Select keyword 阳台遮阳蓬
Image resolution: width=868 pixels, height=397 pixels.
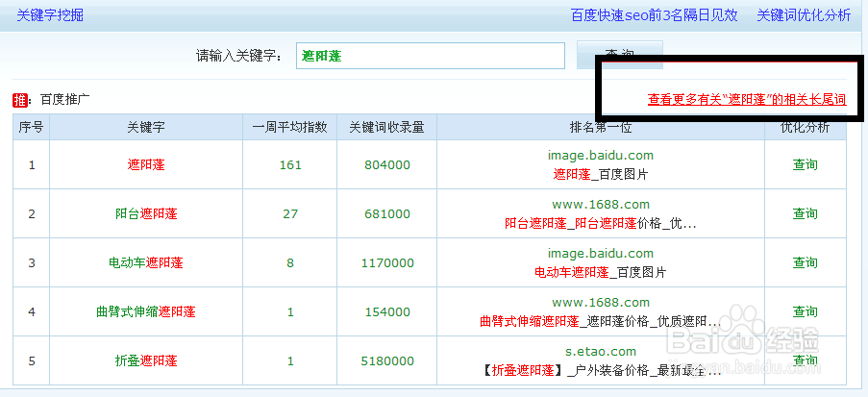pos(146,213)
